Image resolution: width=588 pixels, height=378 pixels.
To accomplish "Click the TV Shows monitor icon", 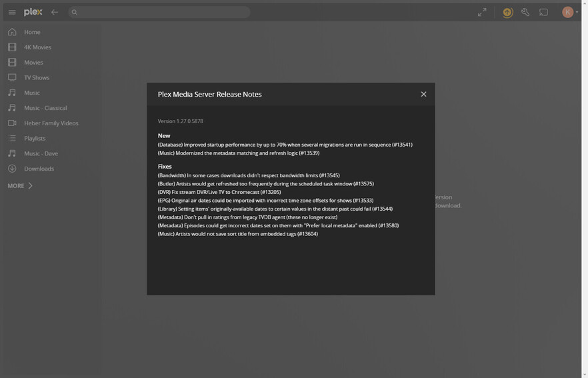I will point(12,77).
